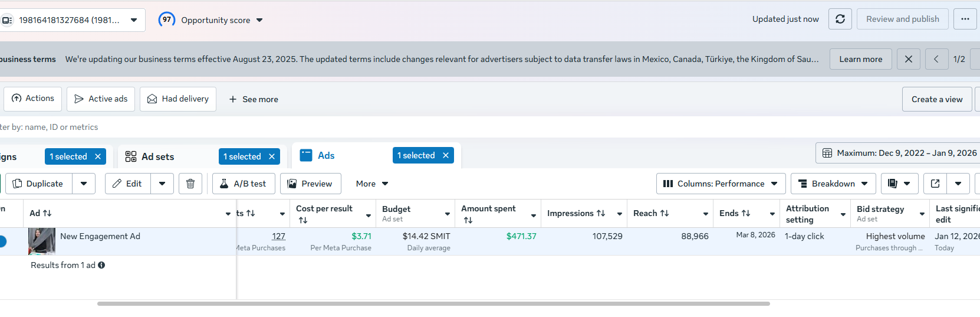Click the export share icon button
980x317 pixels.
point(935,184)
